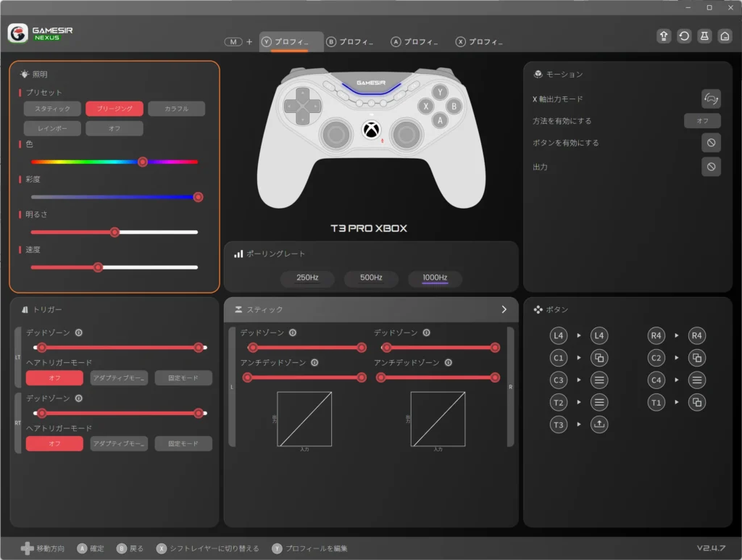Click the left stick anti-deadzone info icon
Viewport: 742px width, 560px height.
(314, 362)
